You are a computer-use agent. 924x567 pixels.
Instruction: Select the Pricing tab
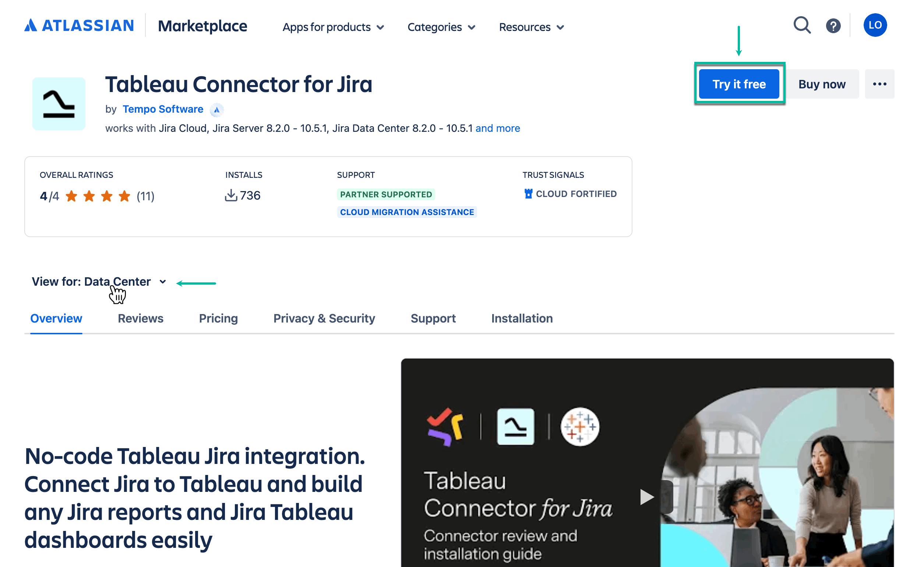218,318
